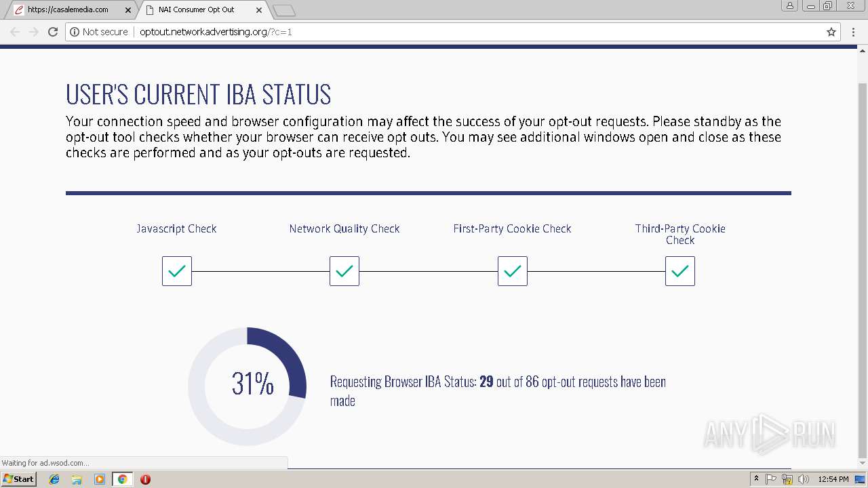Launch Windows Explorer folder icon in taskbar
This screenshot has width=868, height=488.
pyautogui.click(x=77, y=479)
